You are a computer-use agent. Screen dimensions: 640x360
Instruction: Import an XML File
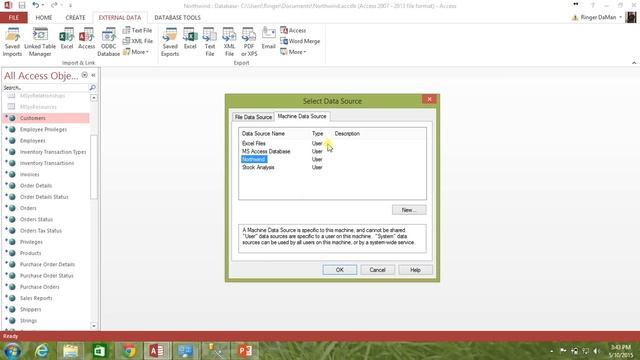click(x=138, y=41)
